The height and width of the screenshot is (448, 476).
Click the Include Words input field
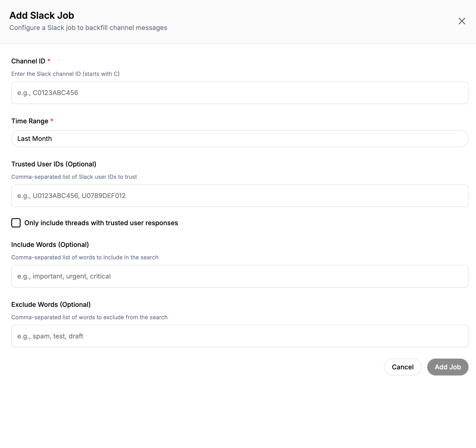(x=239, y=276)
